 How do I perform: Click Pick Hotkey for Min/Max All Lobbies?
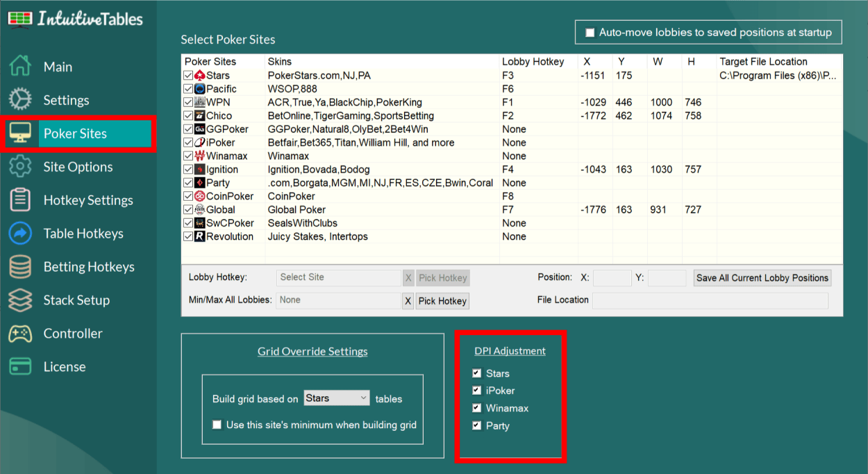point(442,301)
